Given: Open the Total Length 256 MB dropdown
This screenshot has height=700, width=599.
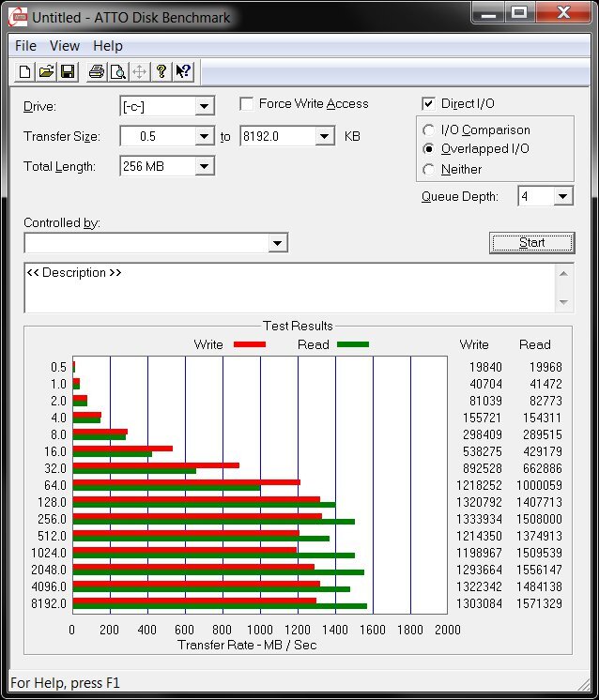Looking at the screenshot, I should click(x=205, y=167).
